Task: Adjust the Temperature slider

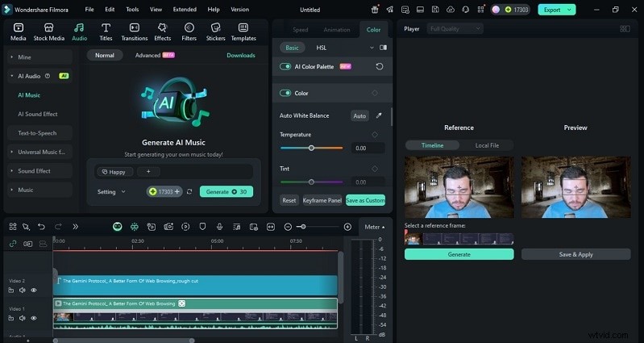Action: [311, 148]
